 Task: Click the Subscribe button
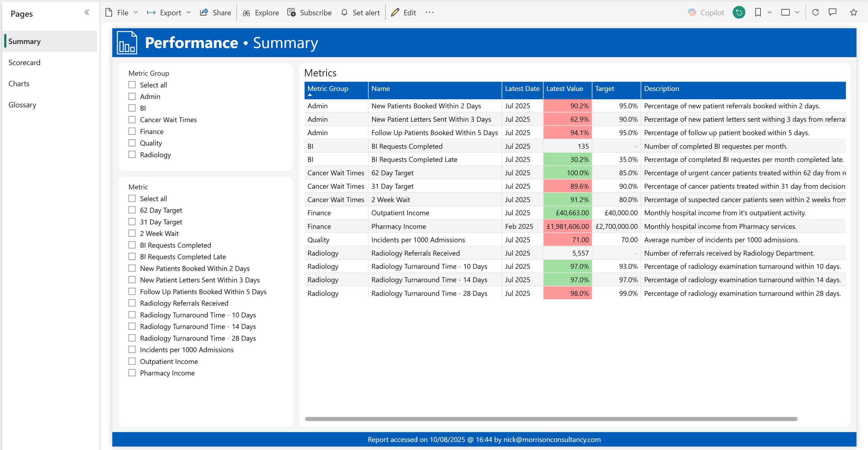pyautogui.click(x=310, y=12)
